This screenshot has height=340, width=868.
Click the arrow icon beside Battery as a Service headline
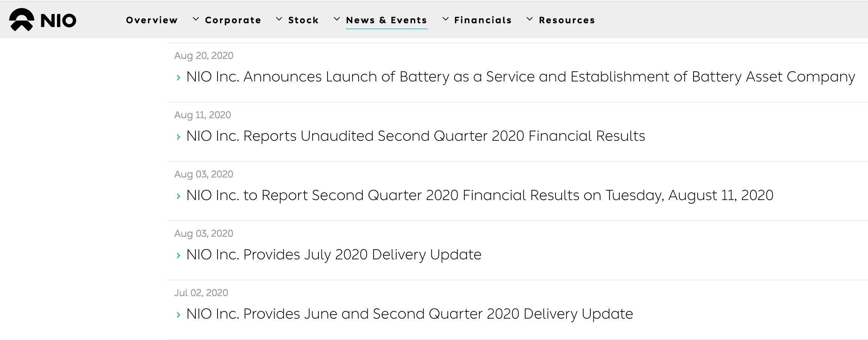179,78
